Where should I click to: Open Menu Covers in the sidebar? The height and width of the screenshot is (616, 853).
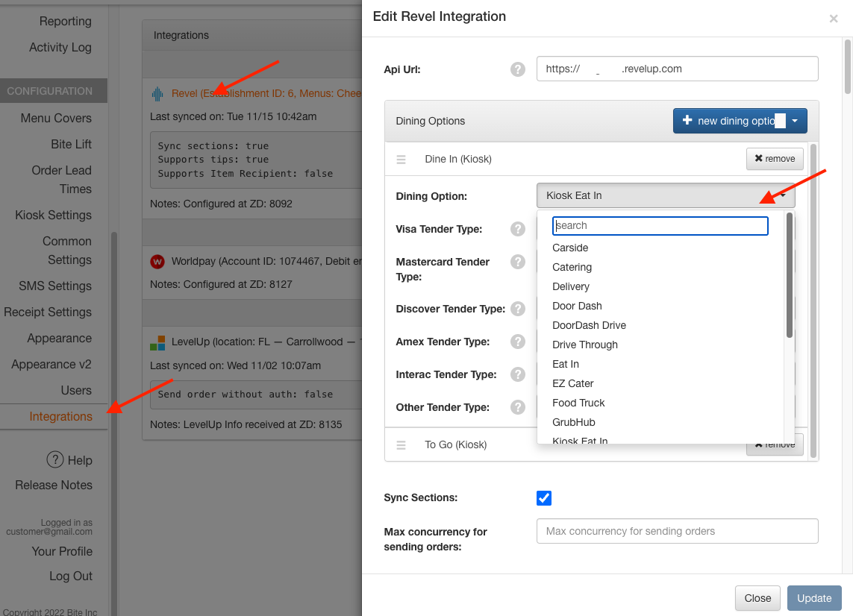[x=56, y=118]
